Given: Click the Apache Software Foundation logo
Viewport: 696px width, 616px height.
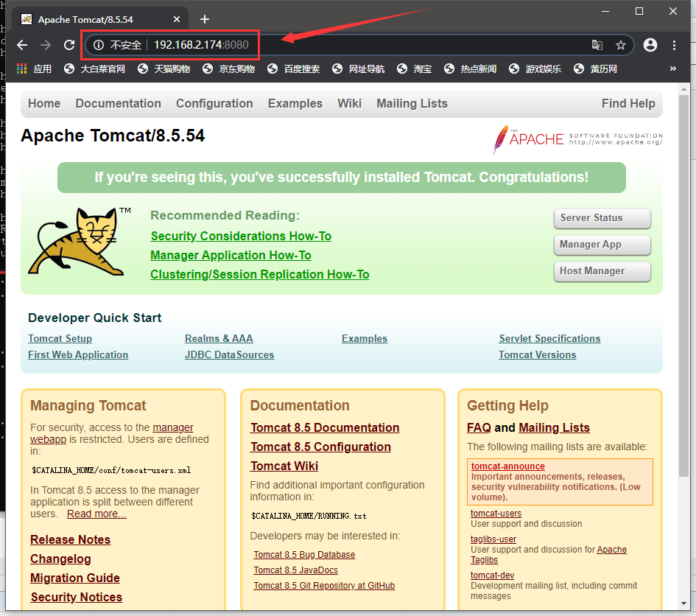Looking at the screenshot, I should (577, 139).
